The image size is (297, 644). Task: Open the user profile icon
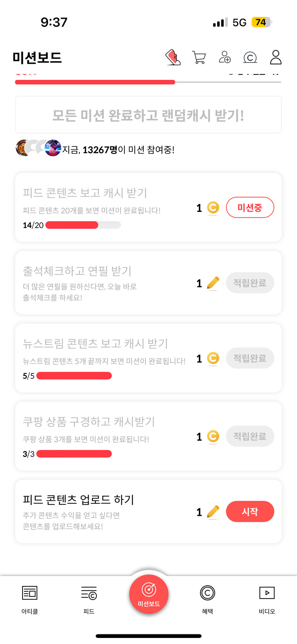[x=276, y=57]
